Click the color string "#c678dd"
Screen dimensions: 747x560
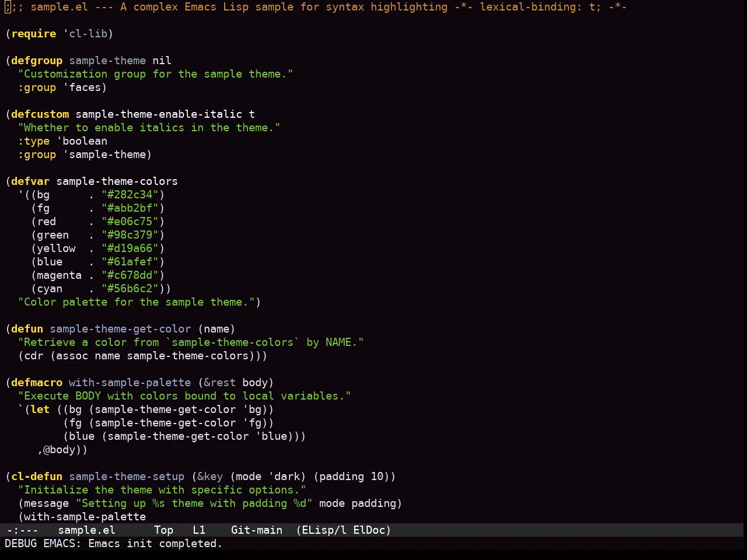130,275
